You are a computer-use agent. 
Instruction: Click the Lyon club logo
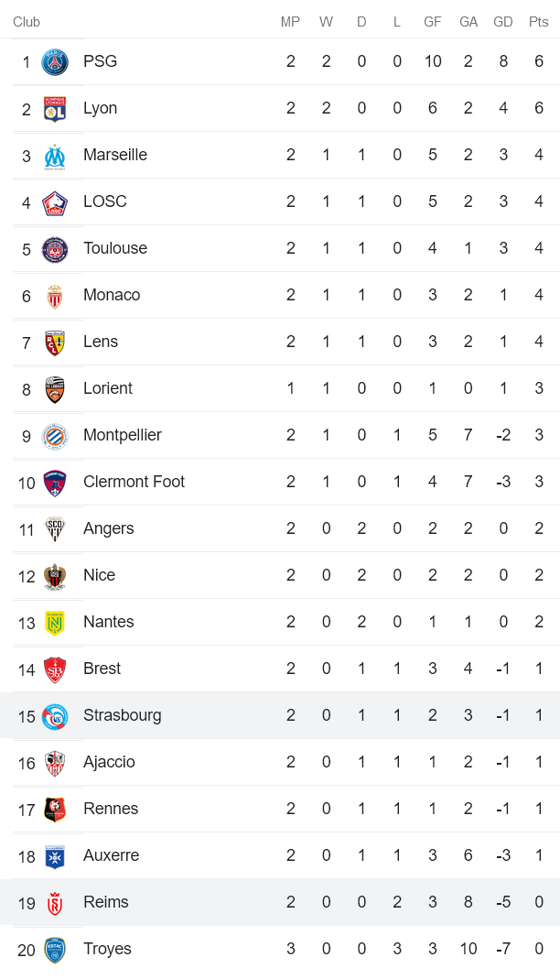point(55,109)
